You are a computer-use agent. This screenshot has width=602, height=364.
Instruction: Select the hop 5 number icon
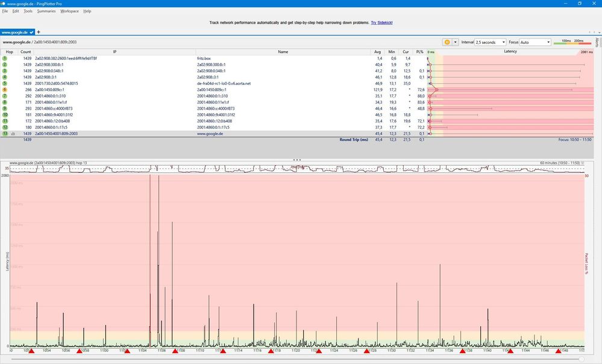[5, 83]
